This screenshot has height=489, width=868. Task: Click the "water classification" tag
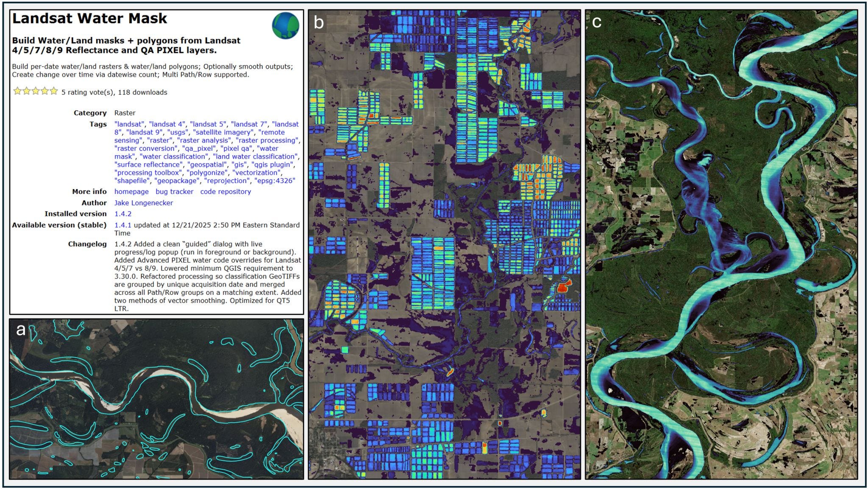point(173,156)
